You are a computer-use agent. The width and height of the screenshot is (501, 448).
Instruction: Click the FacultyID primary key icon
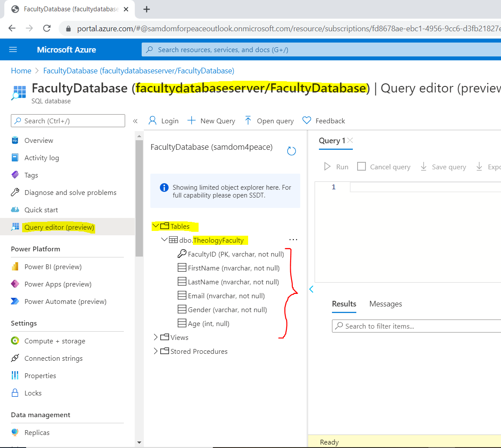point(182,254)
